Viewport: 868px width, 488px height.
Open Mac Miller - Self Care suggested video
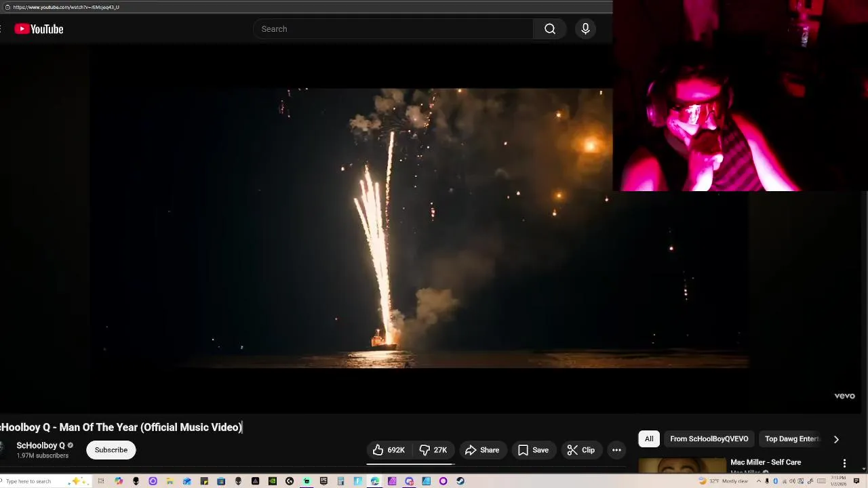(766, 462)
